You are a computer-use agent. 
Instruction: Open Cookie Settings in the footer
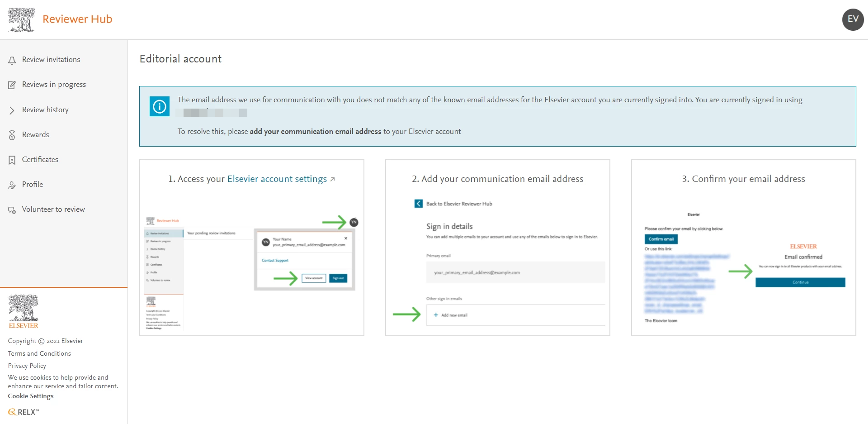[x=30, y=396]
